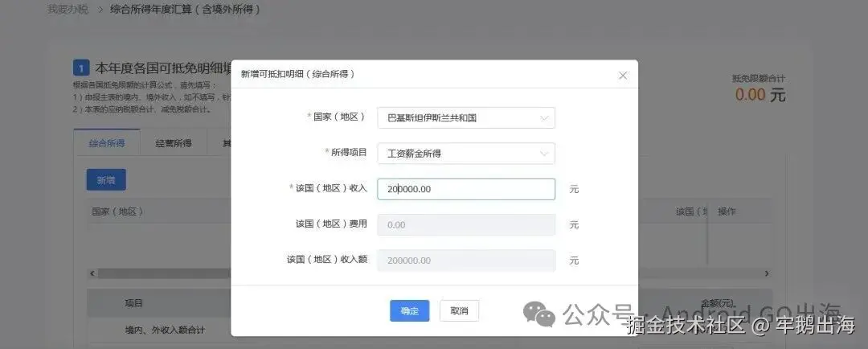This screenshot has height=349, width=868.
Task: Click the 该国（地区）收入额 field
Action: coord(466,261)
